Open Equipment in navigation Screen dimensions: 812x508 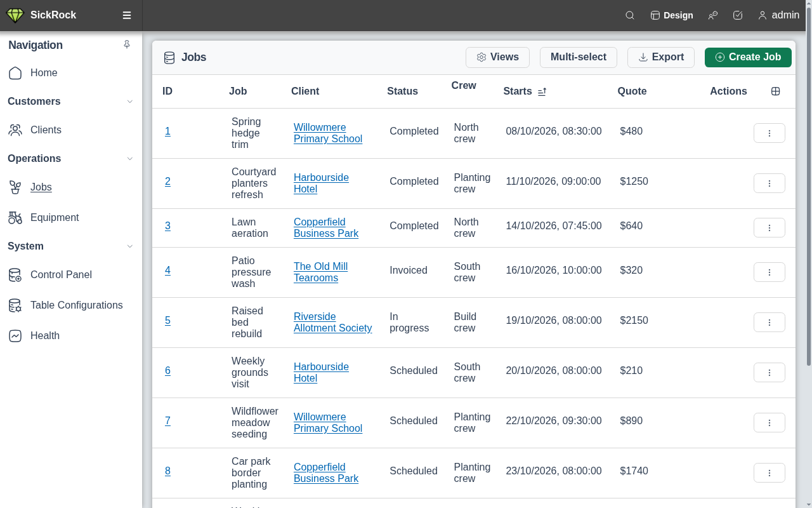71,218
